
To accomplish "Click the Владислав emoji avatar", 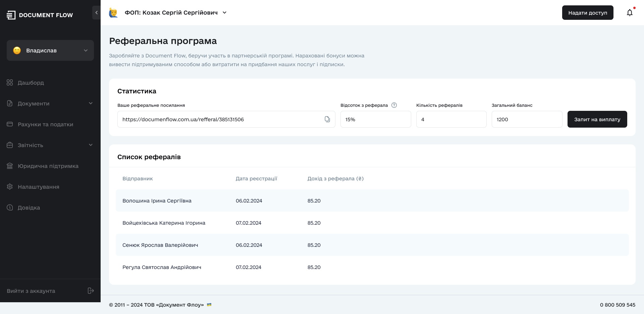I will 17,50.
